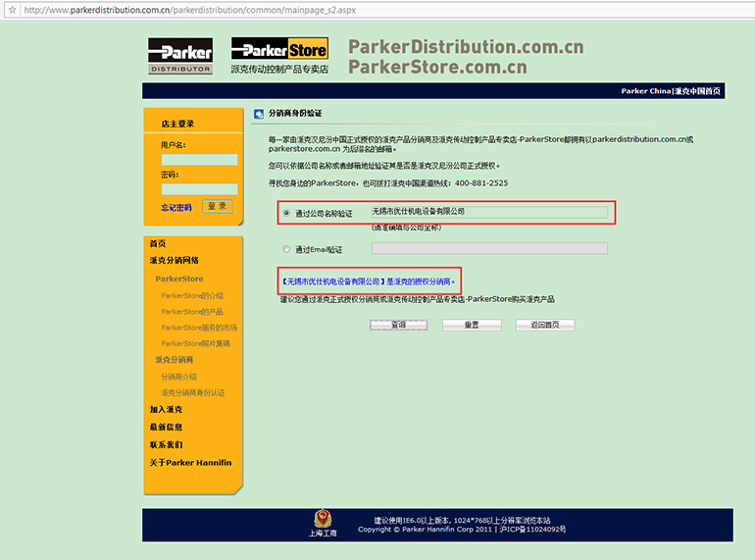Click the hotline number 400-881-2525 text
The width and height of the screenshot is (755, 560).
click(481, 183)
